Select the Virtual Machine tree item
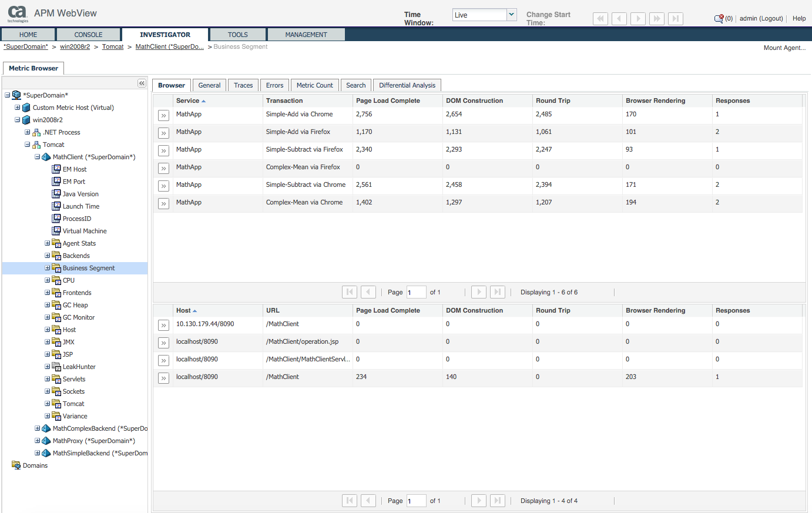 85,231
